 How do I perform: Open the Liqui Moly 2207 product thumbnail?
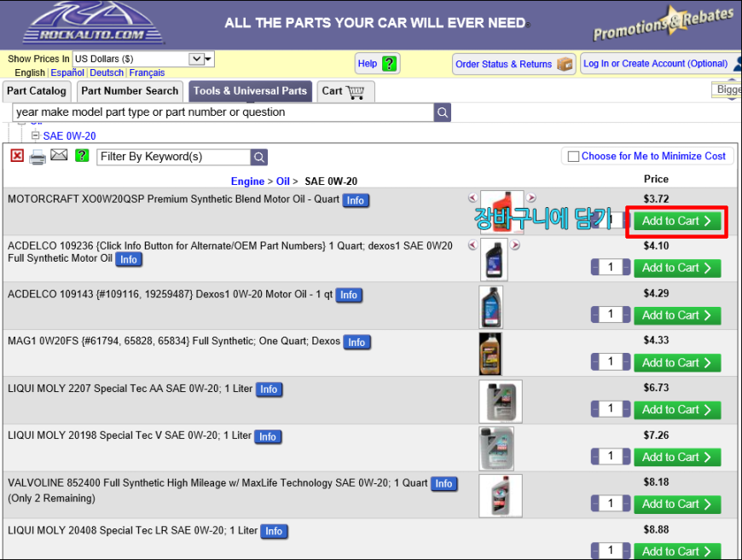(x=501, y=401)
